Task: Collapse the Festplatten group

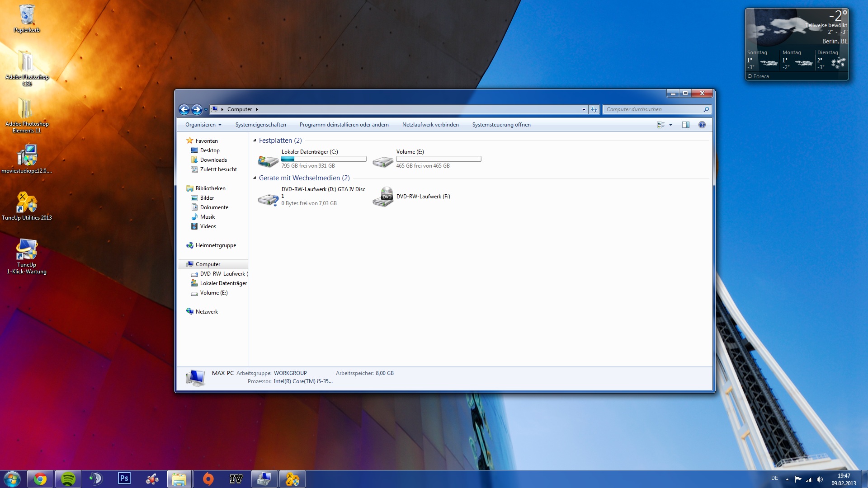Action: pos(255,141)
